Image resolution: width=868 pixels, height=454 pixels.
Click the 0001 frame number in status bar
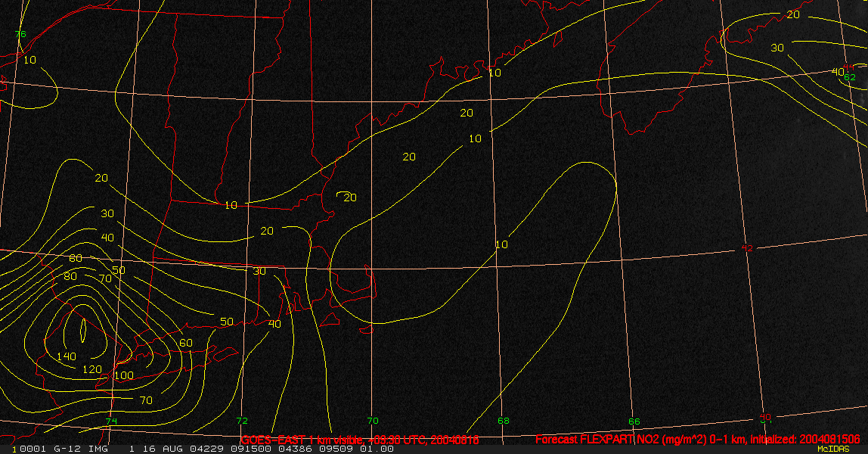(x=31, y=449)
